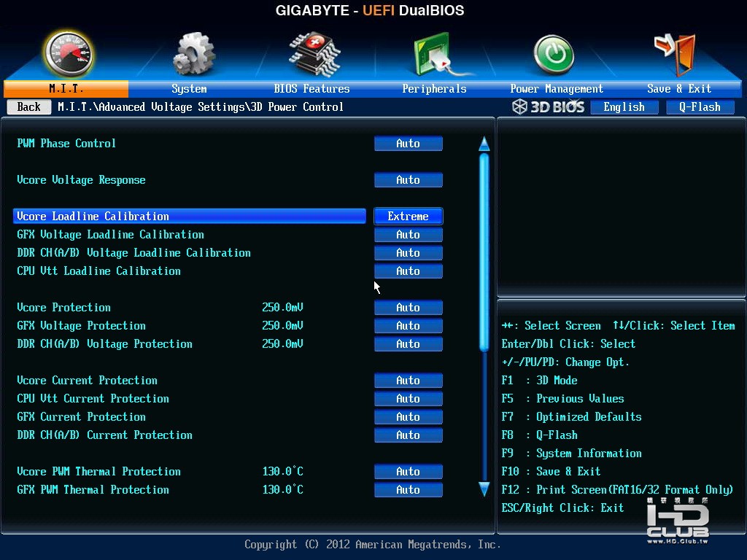
Task: Select GFX Voltage Loadline Calibration label
Action: click(x=111, y=234)
